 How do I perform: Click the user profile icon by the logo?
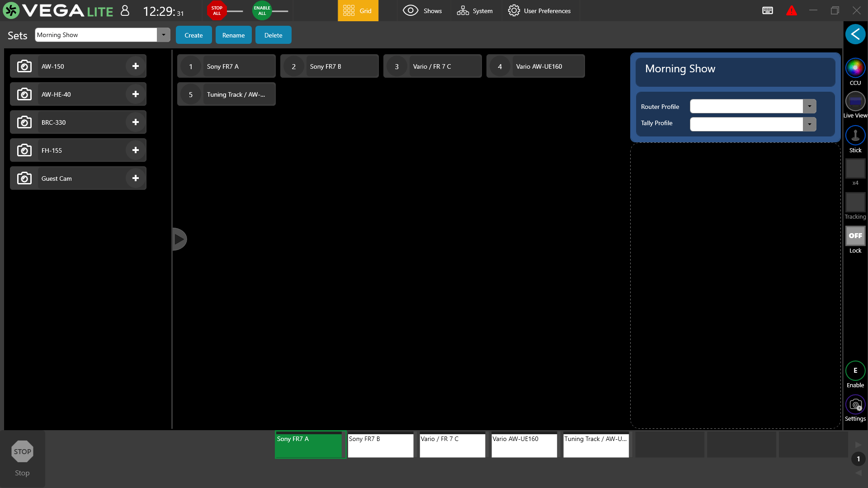point(125,10)
